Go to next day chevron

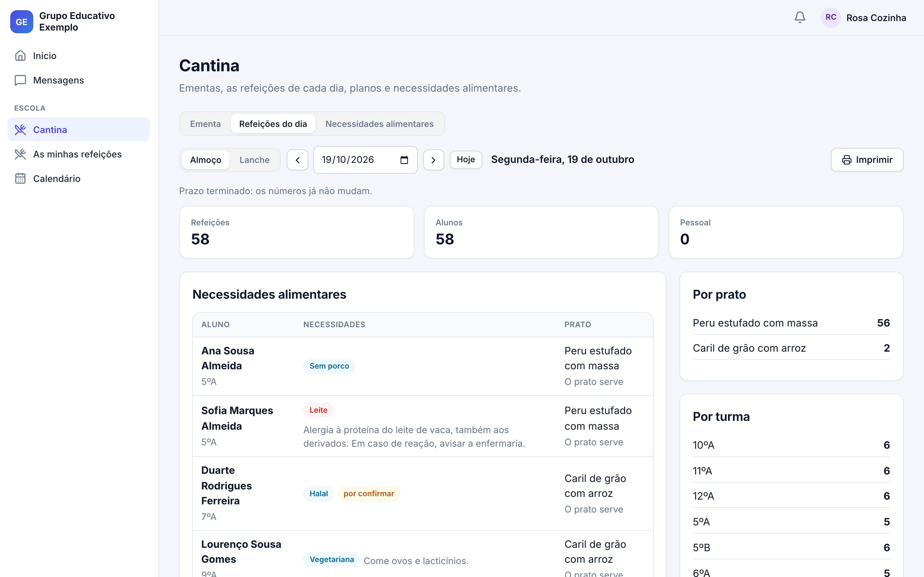tap(433, 160)
